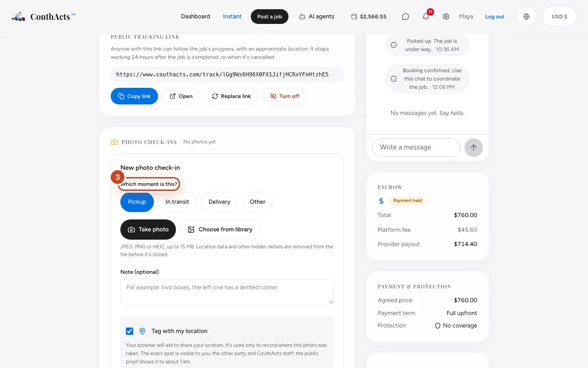
Task: Go to the Dashboard nav item
Action: (x=196, y=17)
